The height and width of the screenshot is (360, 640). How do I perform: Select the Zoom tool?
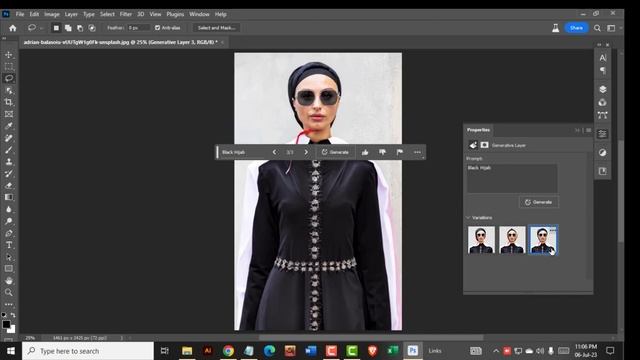pos(9,293)
